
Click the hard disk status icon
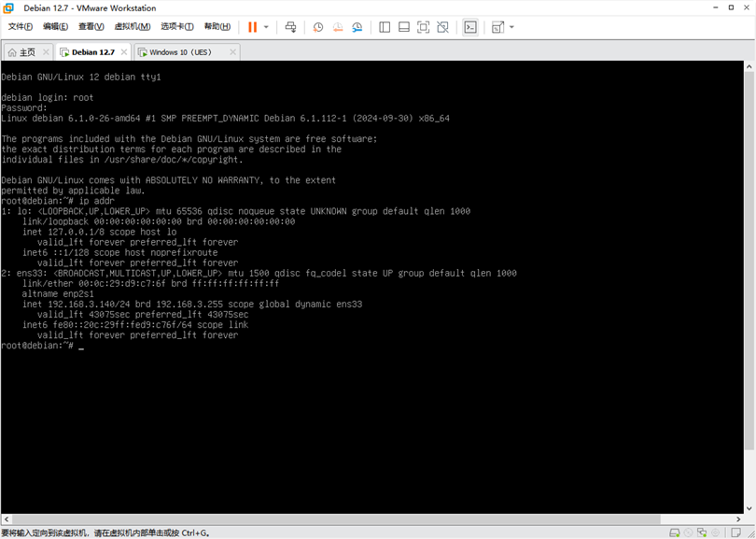[x=675, y=532]
